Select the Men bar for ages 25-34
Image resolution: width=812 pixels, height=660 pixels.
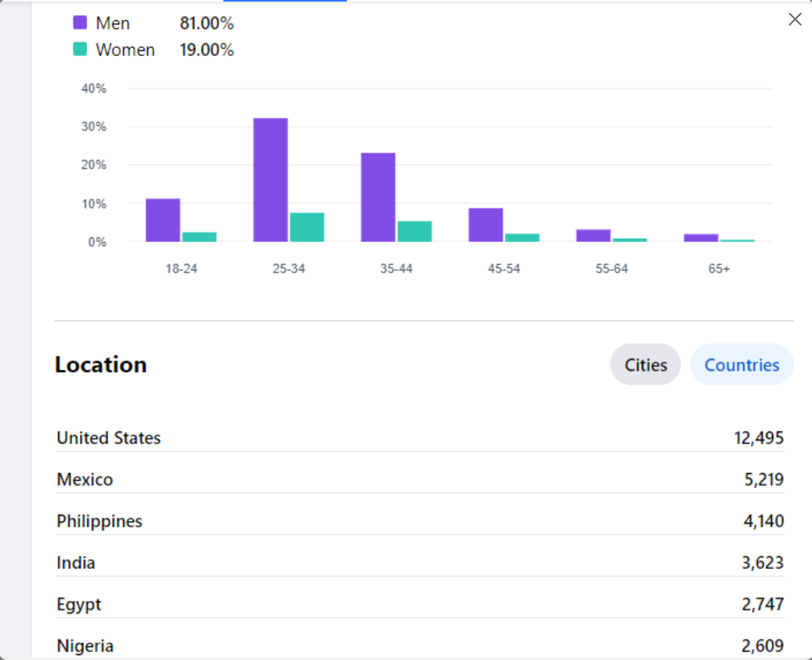(270, 181)
